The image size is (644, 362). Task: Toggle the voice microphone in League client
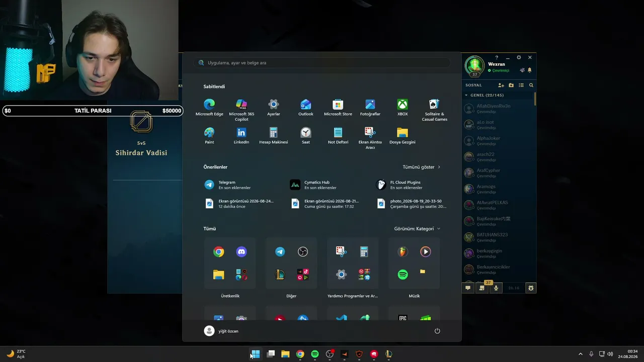point(496,288)
